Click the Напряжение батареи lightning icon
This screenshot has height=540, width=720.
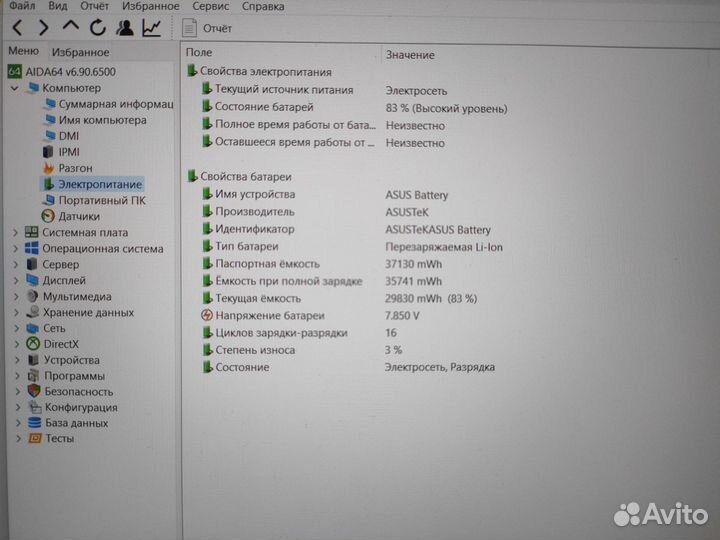207,315
